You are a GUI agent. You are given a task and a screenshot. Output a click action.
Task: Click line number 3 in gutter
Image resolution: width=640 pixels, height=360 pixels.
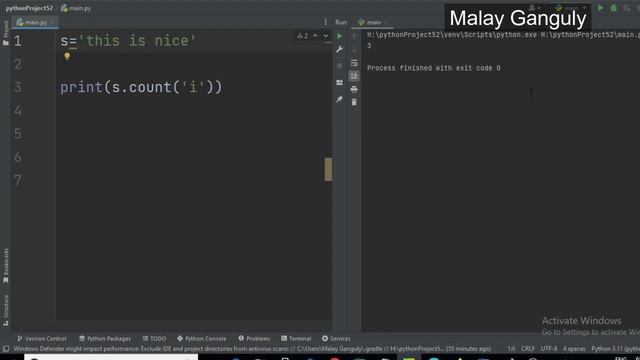click(x=18, y=87)
